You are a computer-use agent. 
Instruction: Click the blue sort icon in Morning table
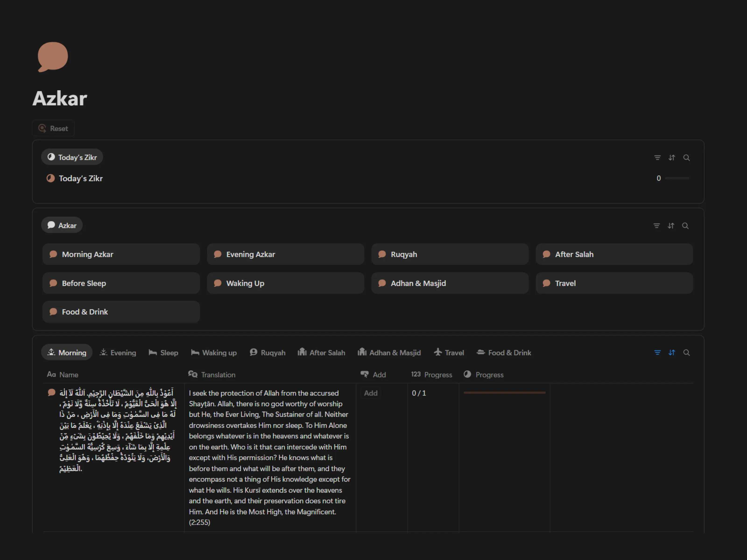(672, 352)
